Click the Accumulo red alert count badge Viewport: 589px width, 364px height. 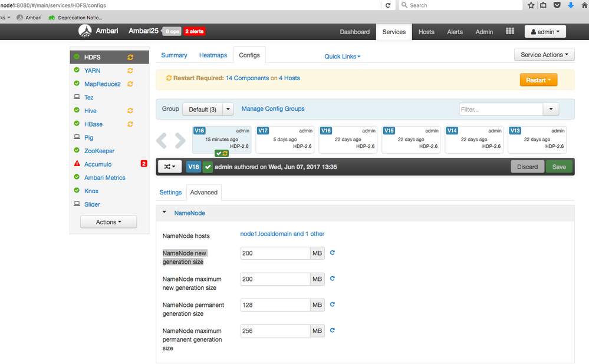tap(144, 164)
